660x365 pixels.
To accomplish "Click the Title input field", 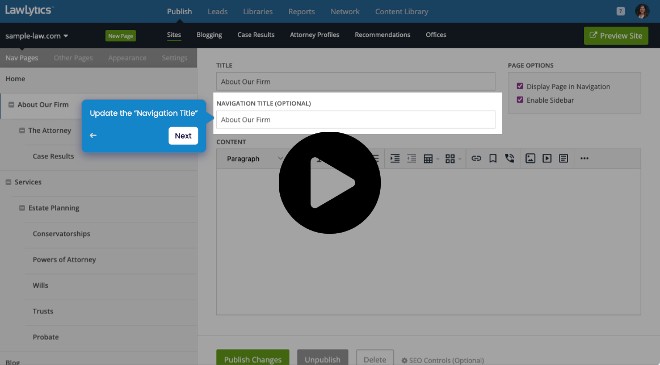I will (x=356, y=82).
